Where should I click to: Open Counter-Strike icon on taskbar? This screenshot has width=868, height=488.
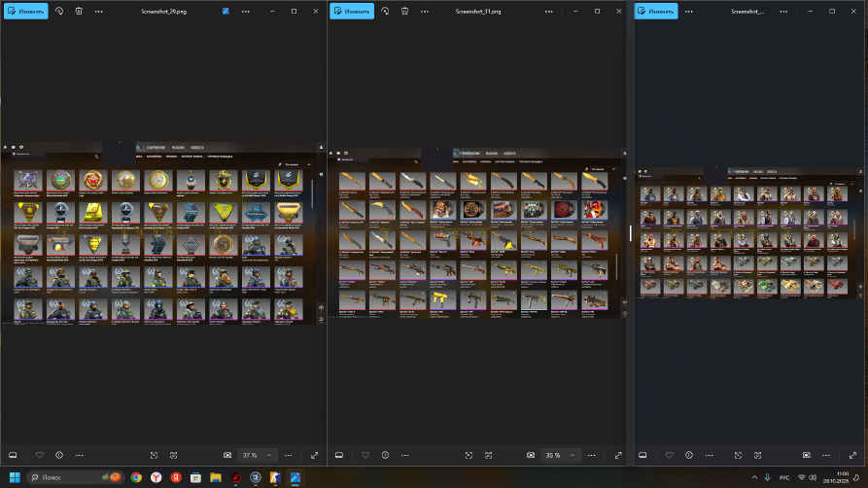coord(275,477)
